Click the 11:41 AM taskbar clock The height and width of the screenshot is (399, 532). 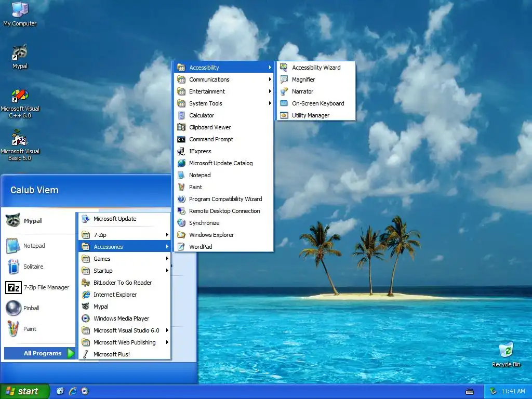point(513,391)
